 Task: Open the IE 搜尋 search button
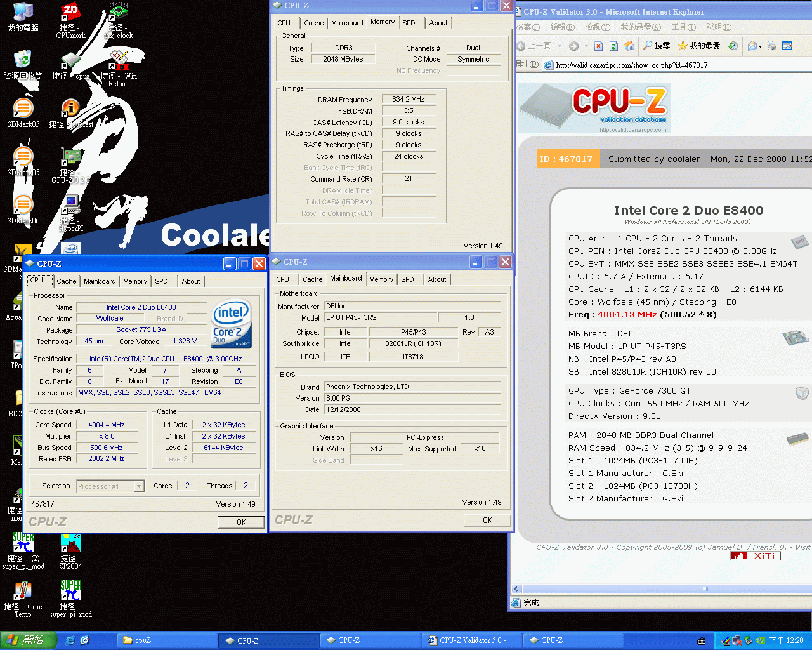tap(657, 46)
